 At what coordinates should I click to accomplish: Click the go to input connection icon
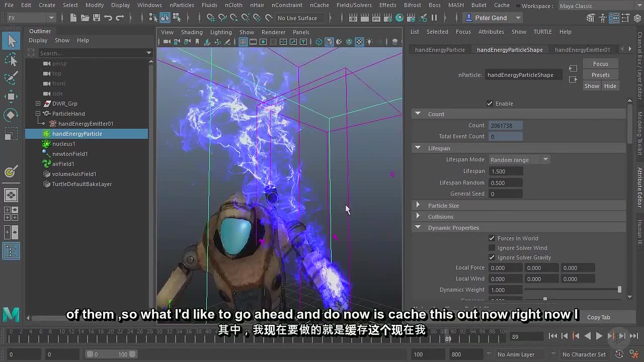point(573,68)
